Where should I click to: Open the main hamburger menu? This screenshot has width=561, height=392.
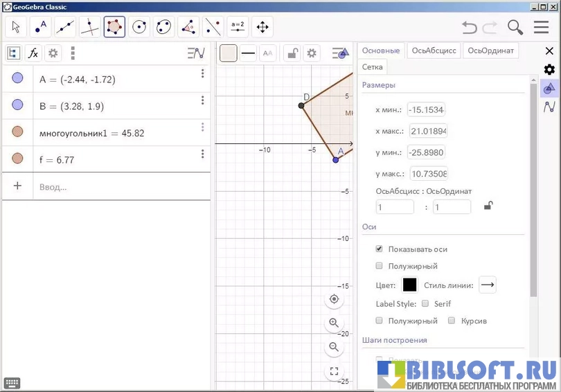[541, 27]
